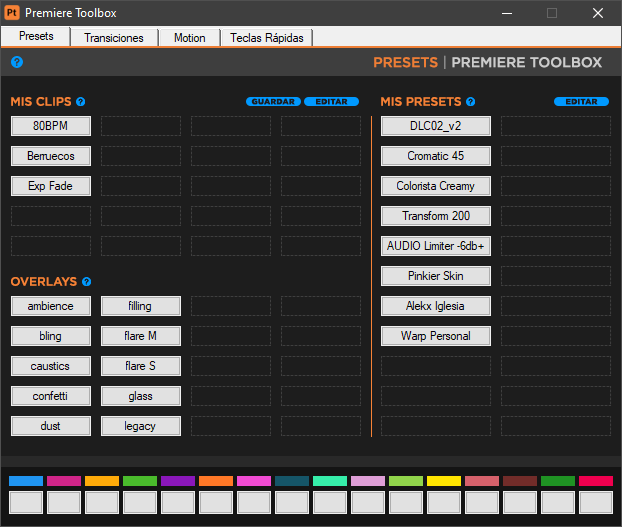This screenshot has width=622, height=527.
Task: Apply the Cromatic 45 preset
Action: click(436, 156)
